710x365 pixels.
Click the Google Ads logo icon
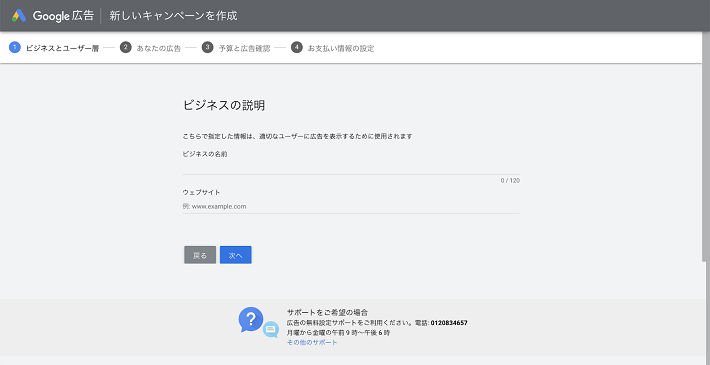[x=19, y=16]
